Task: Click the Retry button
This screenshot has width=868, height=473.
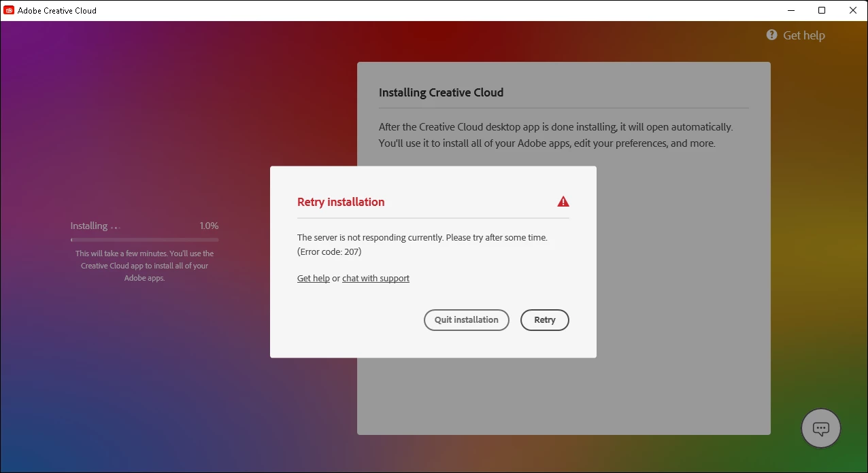Action: (x=544, y=320)
